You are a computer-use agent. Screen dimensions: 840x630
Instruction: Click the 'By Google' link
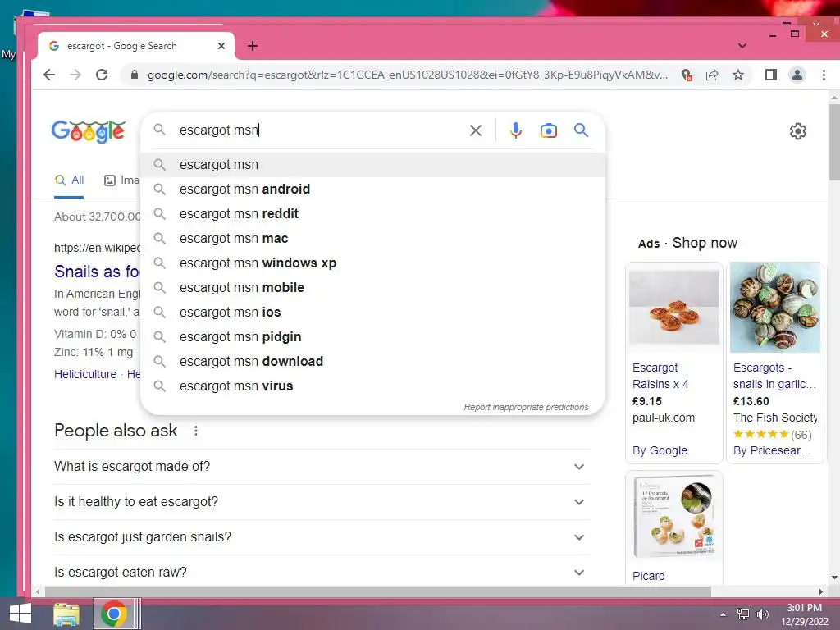pyautogui.click(x=660, y=451)
